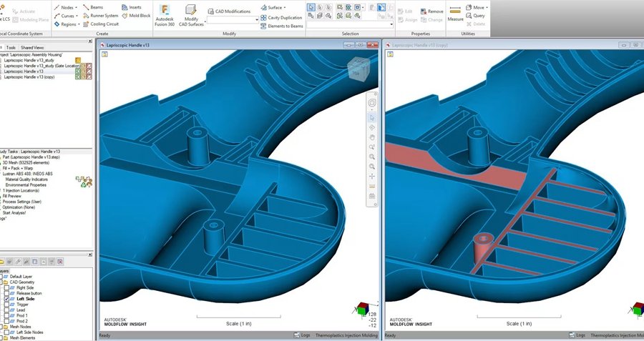Click the Inserts tool
Image resolution: width=644 pixels, height=341 pixels.
coord(132,7)
